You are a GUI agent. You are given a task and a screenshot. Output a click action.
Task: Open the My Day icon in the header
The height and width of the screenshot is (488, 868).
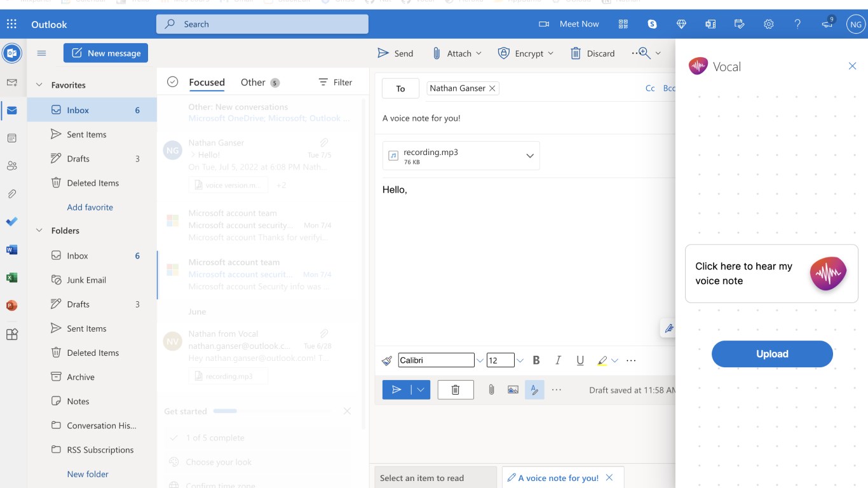pos(739,24)
